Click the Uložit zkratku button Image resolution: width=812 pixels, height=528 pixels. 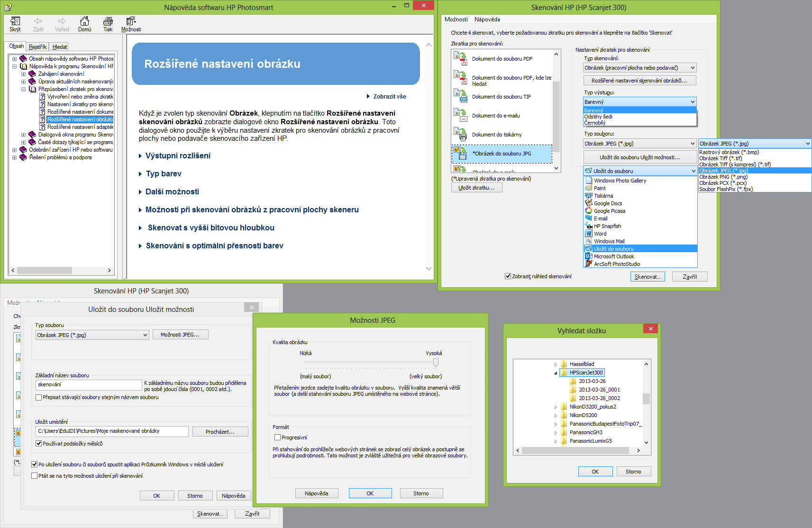point(476,188)
